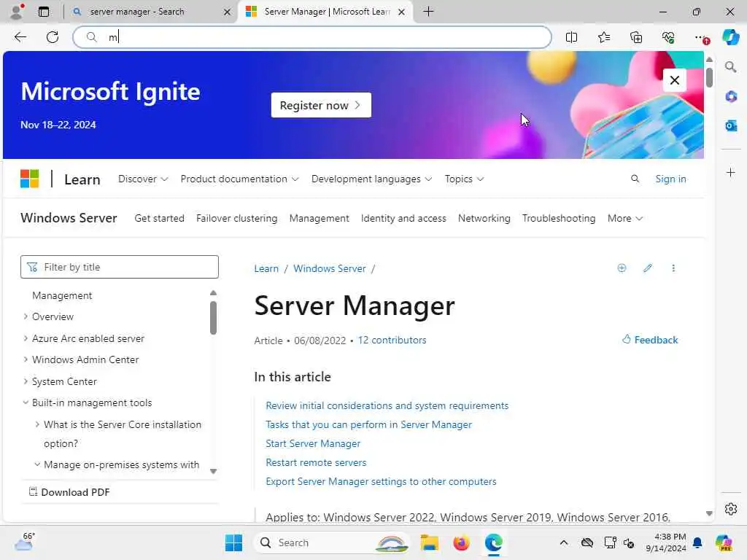Open tab actions menu icon

(44, 12)
